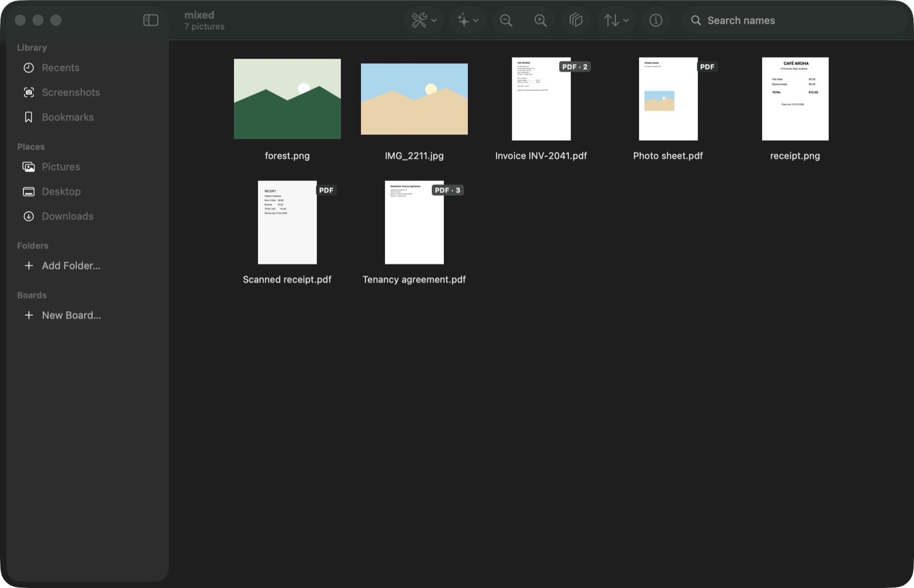Open the sort arrows dropdown
The width and height of the screenshot is (914, 588).
tap(616, 21)
